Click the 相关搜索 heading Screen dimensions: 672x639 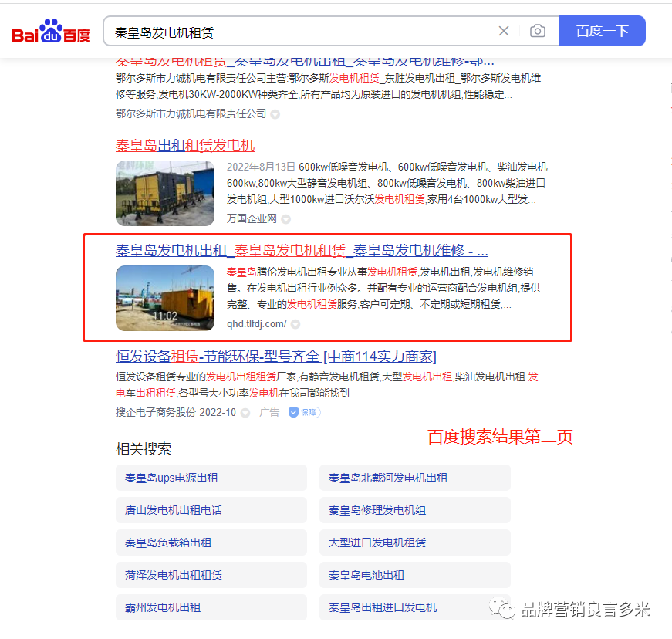(144, 449)
